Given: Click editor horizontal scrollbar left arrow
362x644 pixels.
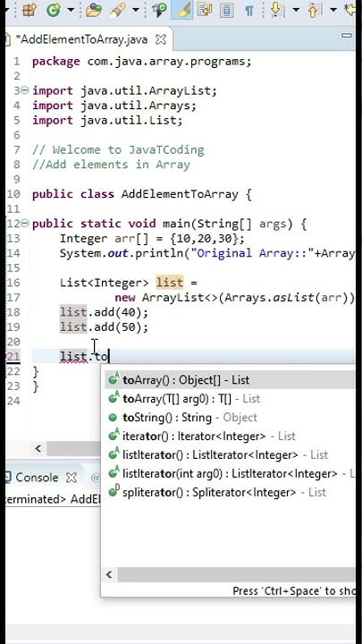Looking at the screenshot, I should pos(38,448).
